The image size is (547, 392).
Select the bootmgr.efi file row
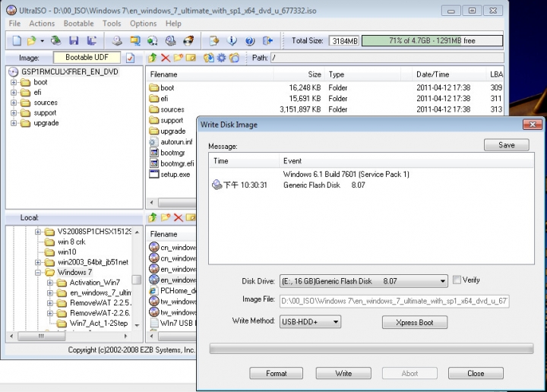coord(172,163)
